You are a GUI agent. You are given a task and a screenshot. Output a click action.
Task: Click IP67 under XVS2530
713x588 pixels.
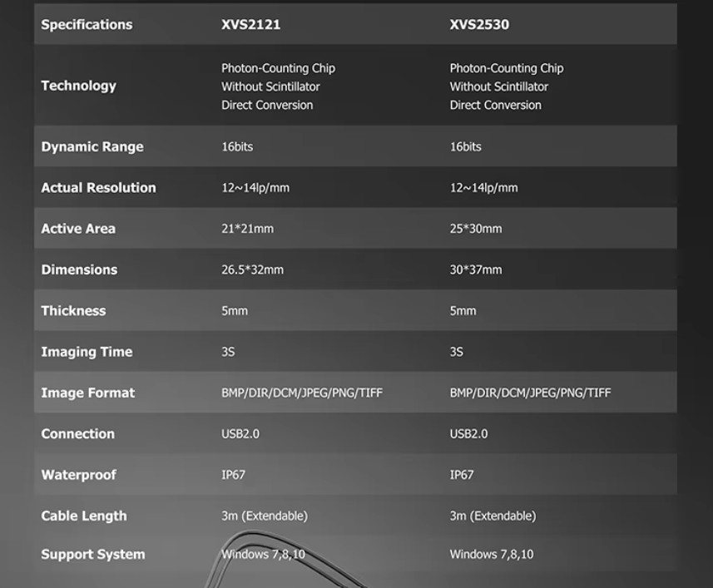[x=462, y=475]
